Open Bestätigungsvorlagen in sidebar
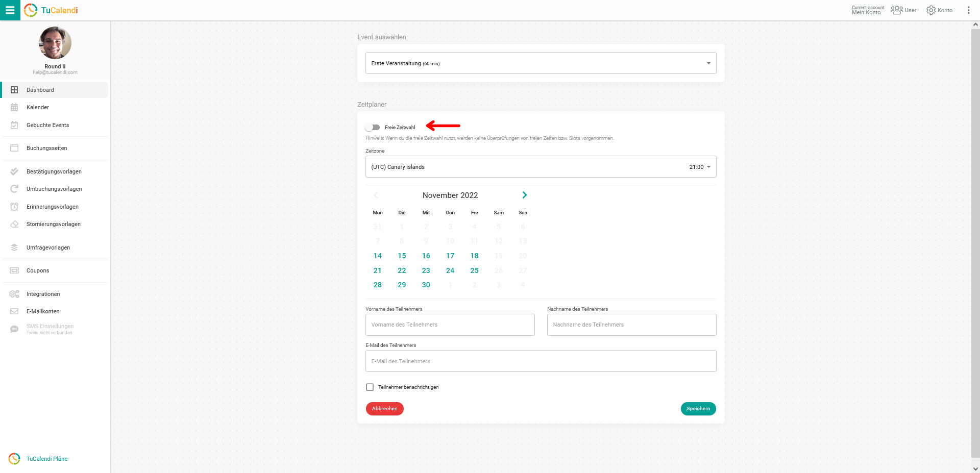The height and width of the screenshot is (473, 980). (55, 171)
